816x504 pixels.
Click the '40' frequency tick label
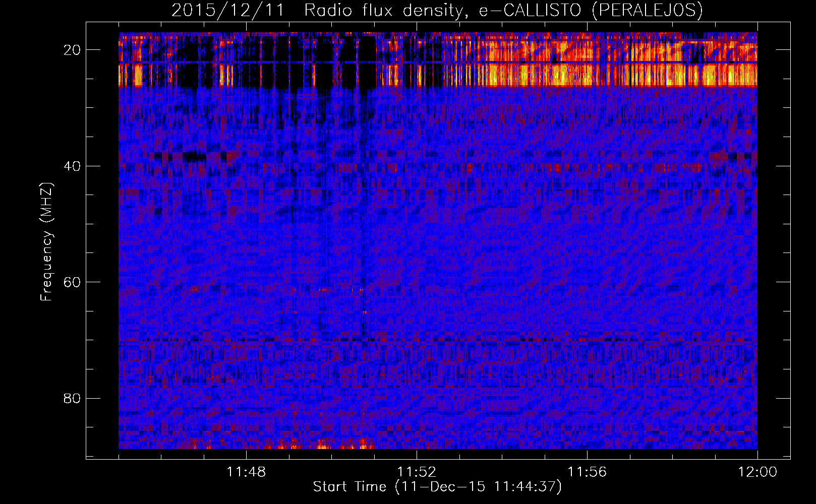point(73,166)
